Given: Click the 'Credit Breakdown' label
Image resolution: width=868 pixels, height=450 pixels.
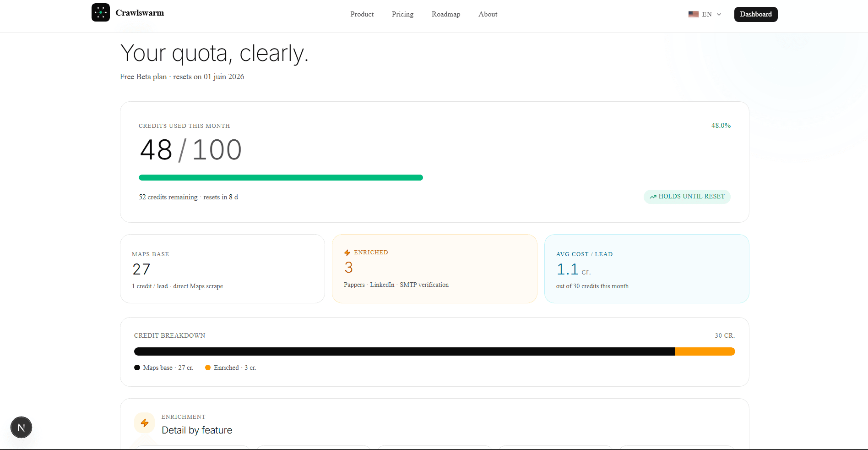Looking at the screenshot, I should 170,335.
